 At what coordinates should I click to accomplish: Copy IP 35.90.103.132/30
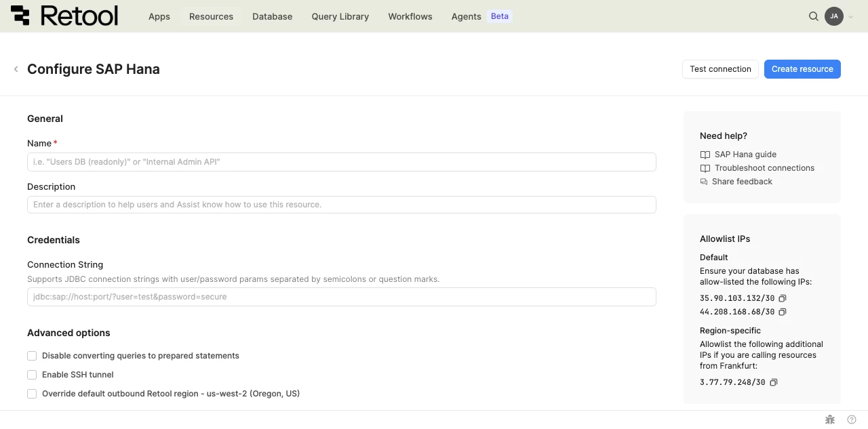coord(783,298)
